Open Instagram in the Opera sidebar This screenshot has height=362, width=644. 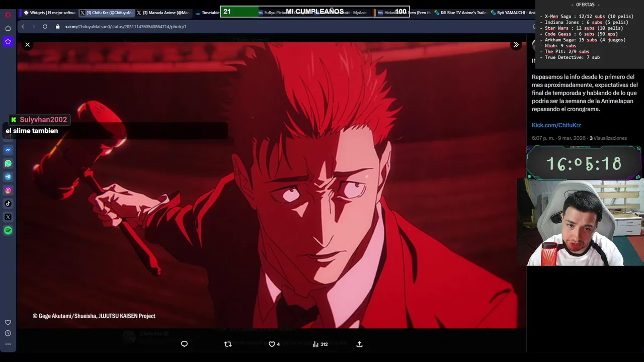(x=8, y=190)
